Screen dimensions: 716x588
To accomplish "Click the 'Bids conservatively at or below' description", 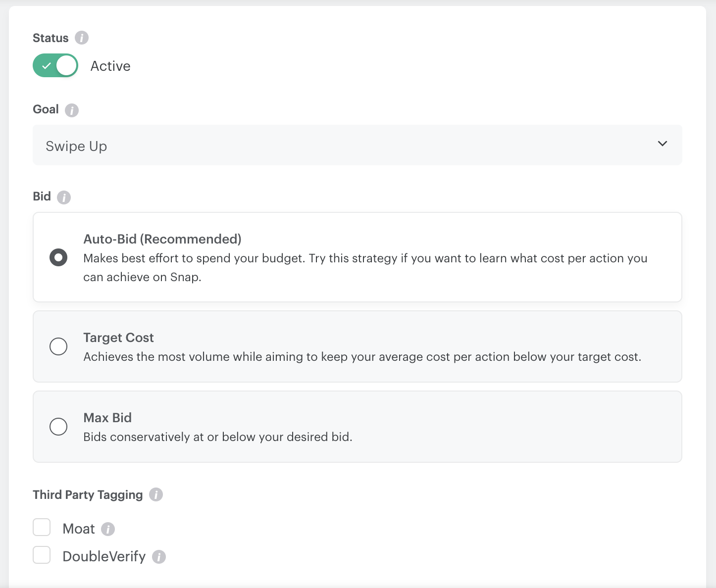I will coord(218,437).
